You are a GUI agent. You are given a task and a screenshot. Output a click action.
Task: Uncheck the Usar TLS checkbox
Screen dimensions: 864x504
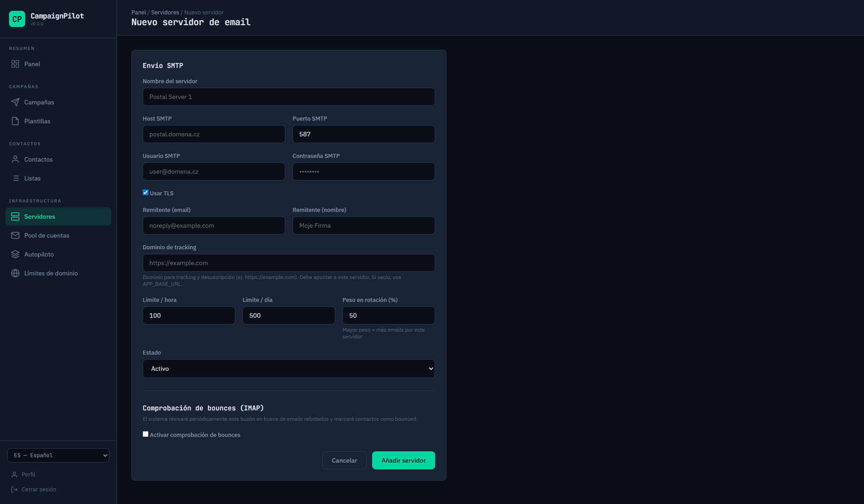(x=145, y=192)
